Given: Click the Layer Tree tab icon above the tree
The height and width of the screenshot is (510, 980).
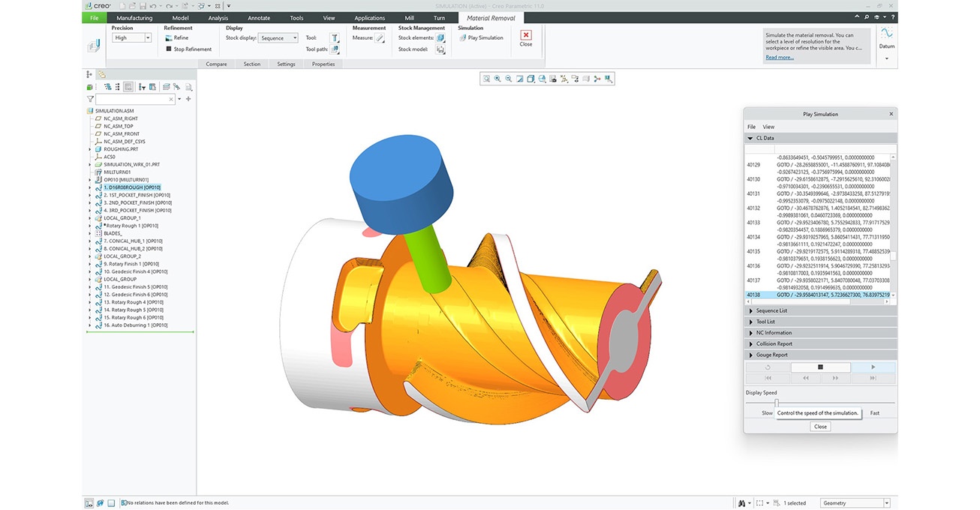Looking at the screenshot, I should [101, 74].
